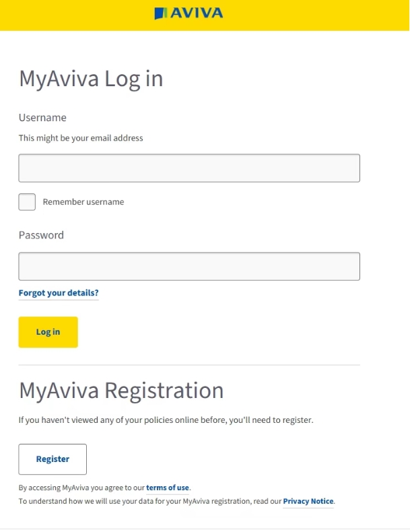Focus the Username input field
This screenshot has width=410, height=532.
(x=189, y=168)
